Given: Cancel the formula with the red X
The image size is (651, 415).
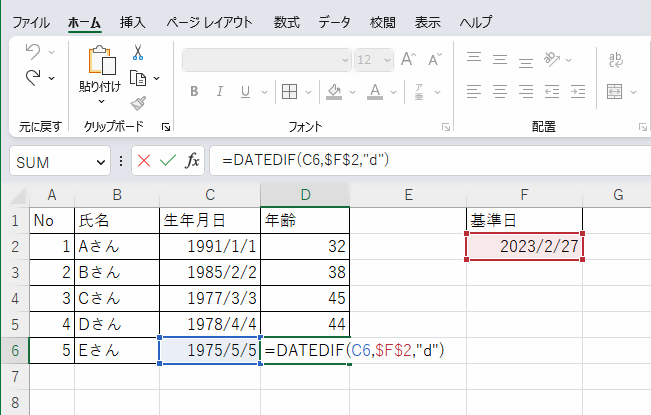Looking at the screenshot, I should point(144,161).
